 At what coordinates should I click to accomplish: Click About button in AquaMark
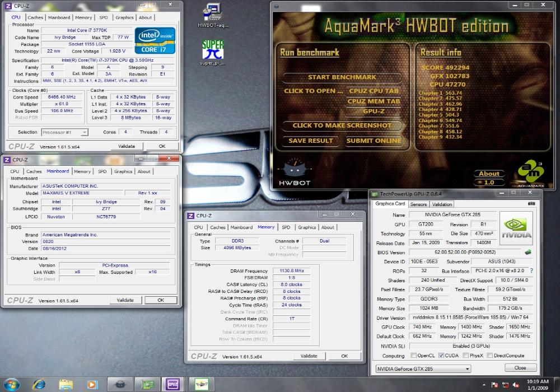[x=489, y=174]
